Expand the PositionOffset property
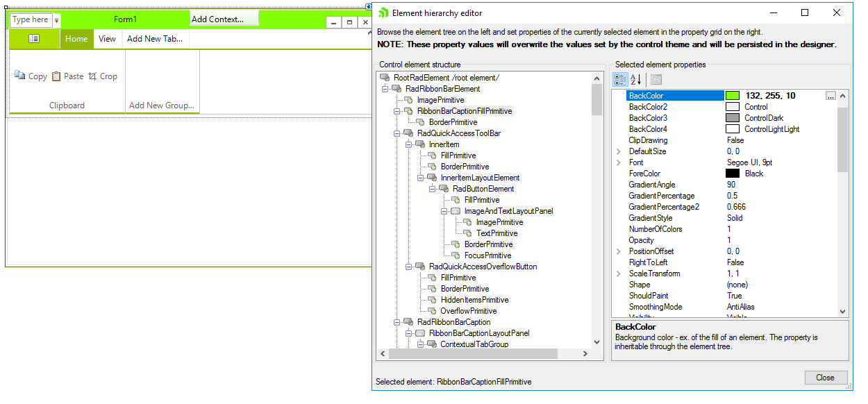Screen dimensions: 868x404 point(619,251)
